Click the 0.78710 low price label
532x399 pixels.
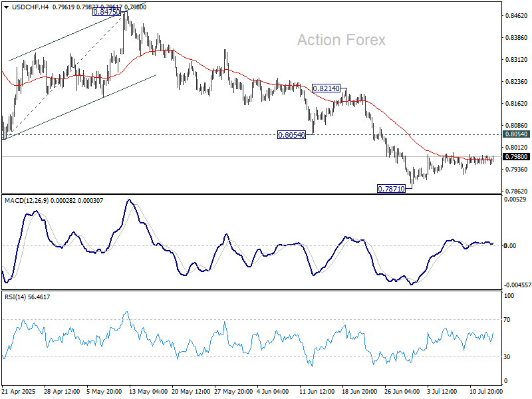pyautogui.click(x=392, y=189)
